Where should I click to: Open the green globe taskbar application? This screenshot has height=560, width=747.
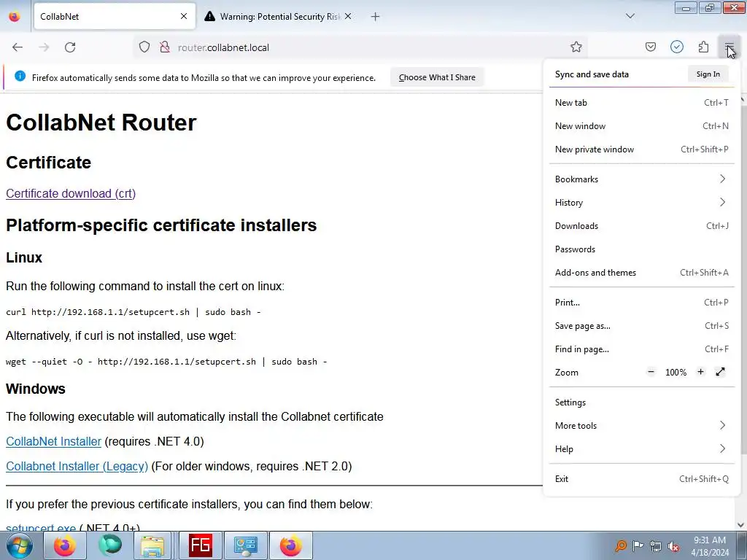[x=110, y=545]
